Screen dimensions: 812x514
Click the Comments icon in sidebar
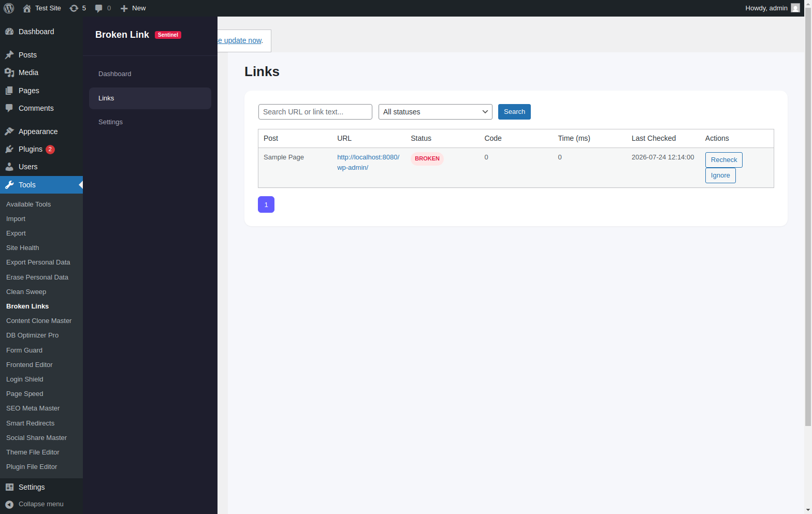(9, 108)
